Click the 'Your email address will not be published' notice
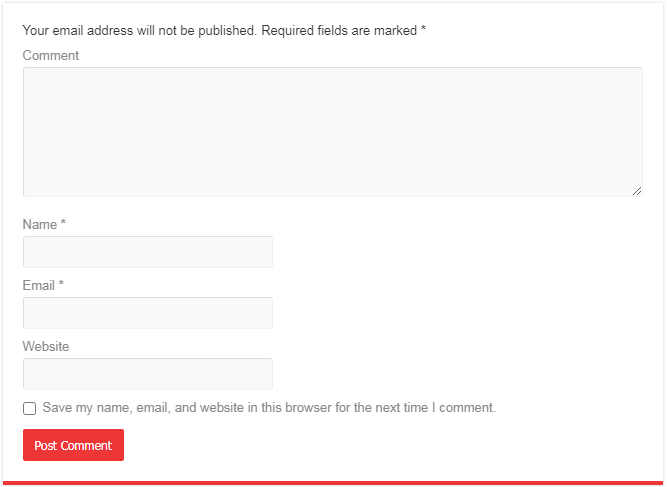Viewport: 667px width, 487px height. pos(139,31)
